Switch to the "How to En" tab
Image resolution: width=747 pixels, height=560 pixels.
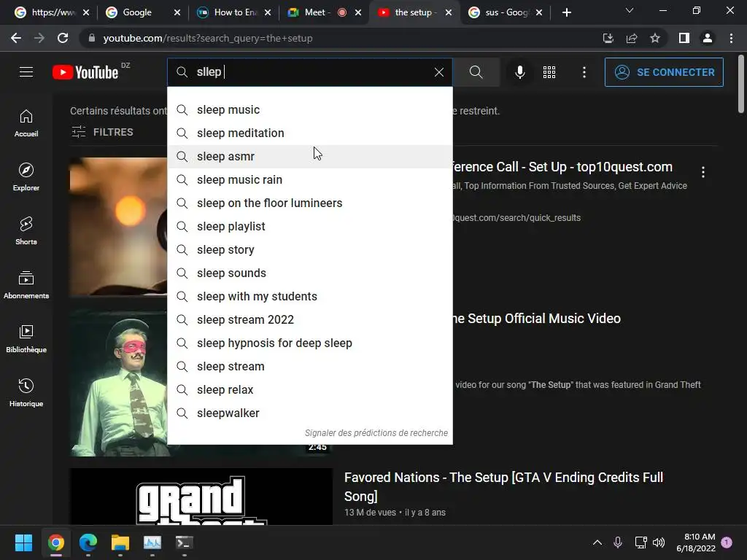click(235, 12)
